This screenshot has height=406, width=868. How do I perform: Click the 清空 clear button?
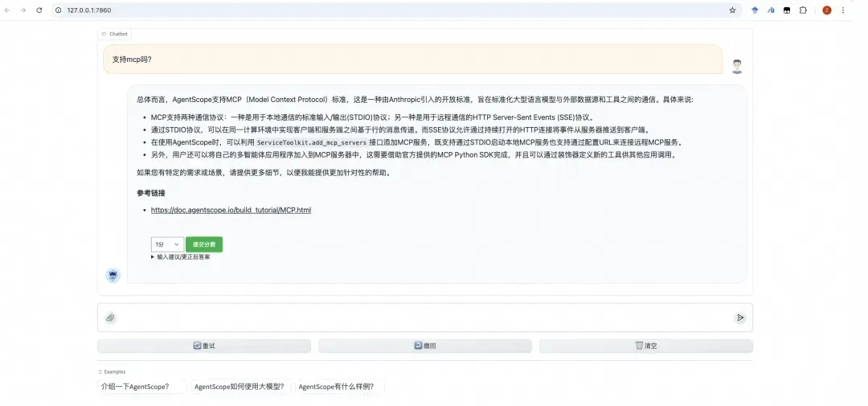pos(646,346)
